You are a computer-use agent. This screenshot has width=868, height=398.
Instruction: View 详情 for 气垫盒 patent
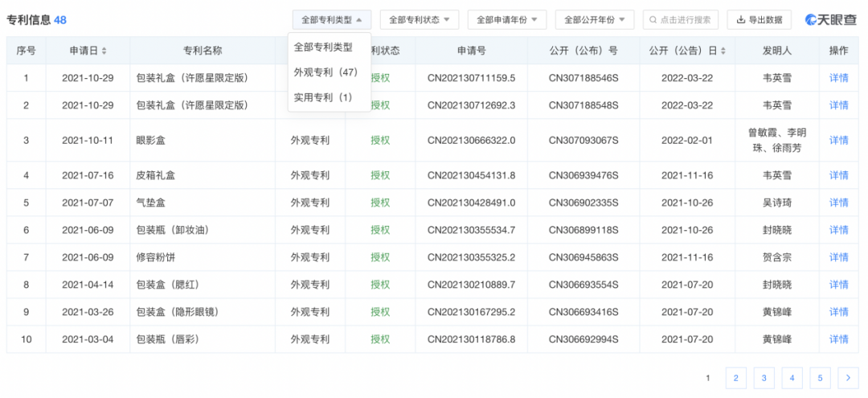(x=838, y=203)
